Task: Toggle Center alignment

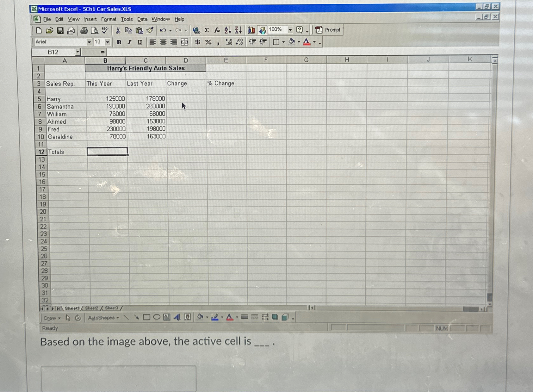Action: tap(163, 42)
